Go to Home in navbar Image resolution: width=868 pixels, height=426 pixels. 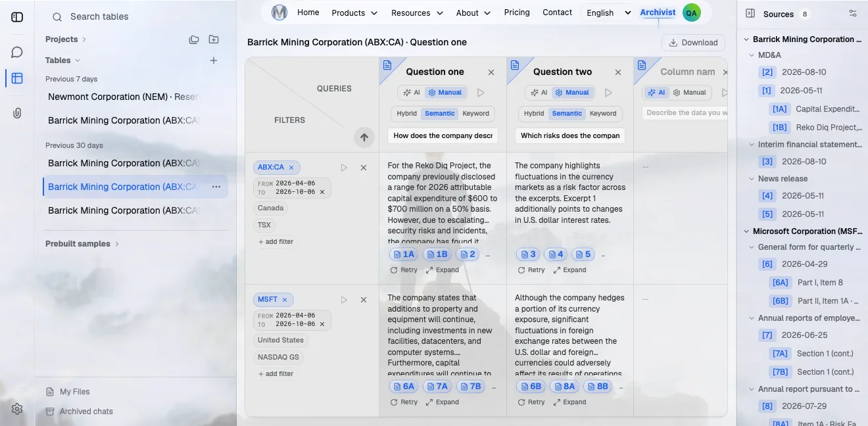pos(308,12)
